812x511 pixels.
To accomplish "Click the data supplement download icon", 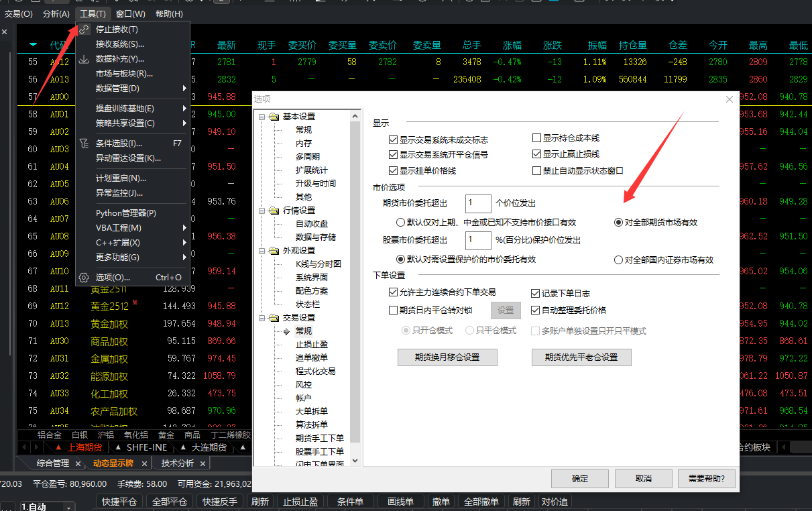I will coord(84,59).
